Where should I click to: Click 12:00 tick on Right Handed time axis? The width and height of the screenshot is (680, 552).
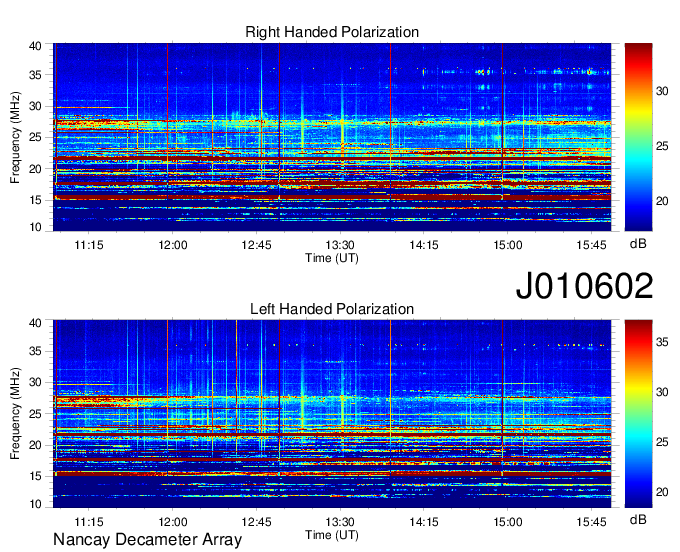click(x=173, y=245)
